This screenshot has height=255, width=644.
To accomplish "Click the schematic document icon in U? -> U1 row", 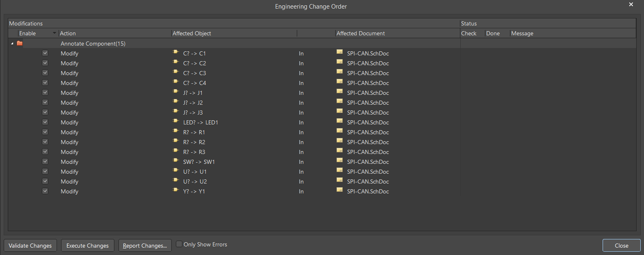I will pyautogui.click(x=339, y=170).
